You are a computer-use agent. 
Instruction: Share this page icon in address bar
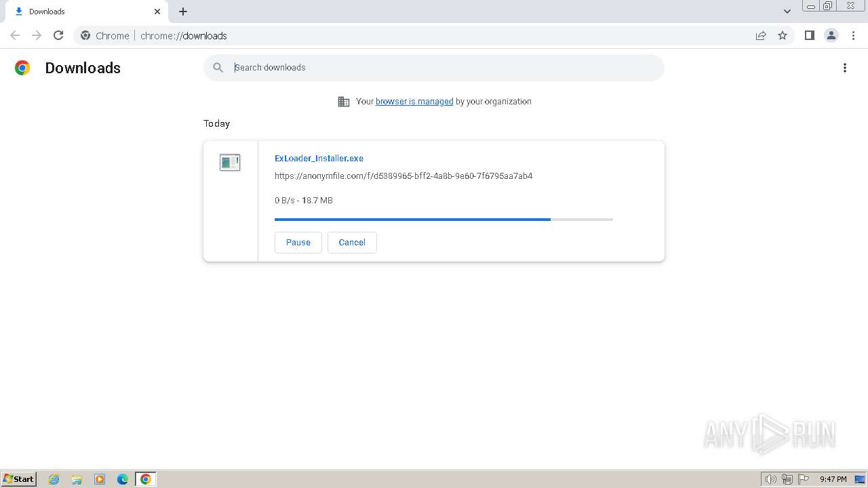[761, 35]
